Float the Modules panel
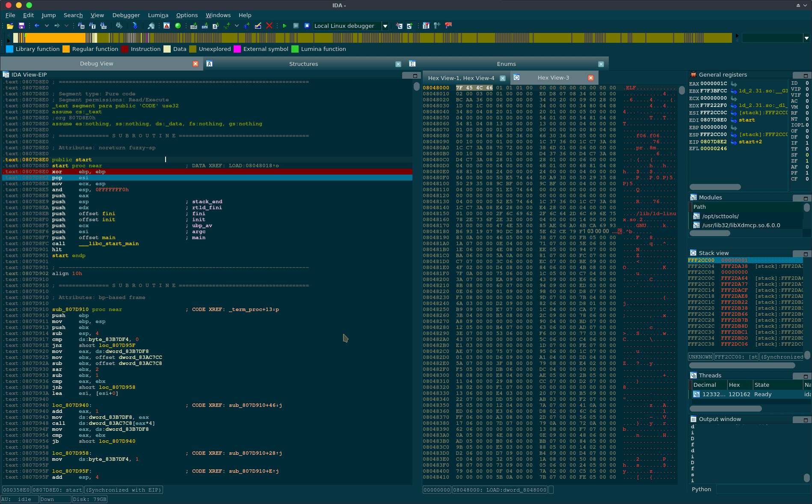The height and width of the screenshot is (504, 812). click(x=806, y=198)
